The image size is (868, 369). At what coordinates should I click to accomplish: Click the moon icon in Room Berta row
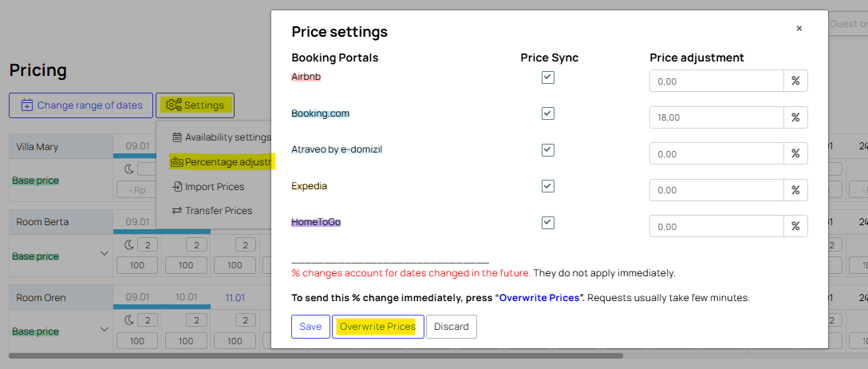pos(128,244)
